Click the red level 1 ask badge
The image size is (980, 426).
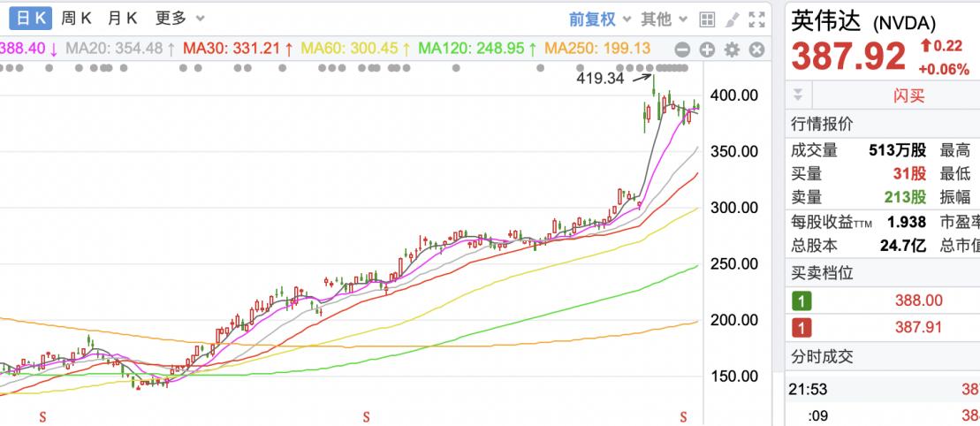(801, 328)
